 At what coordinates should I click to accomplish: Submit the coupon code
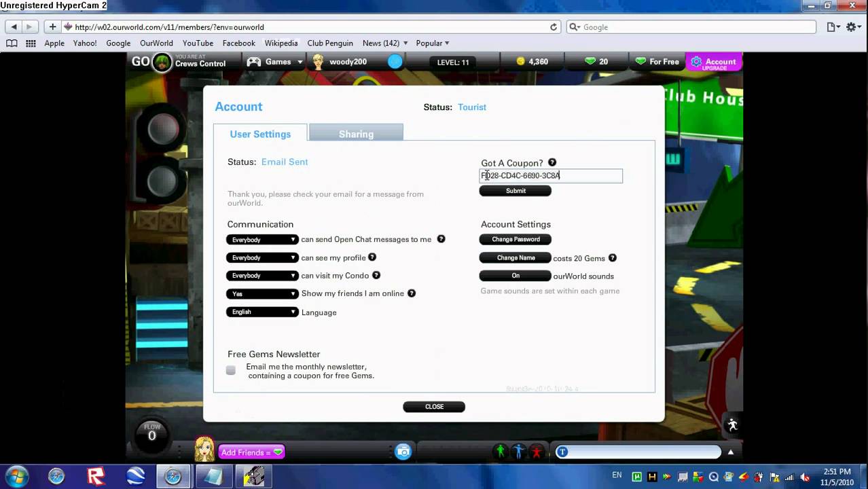(516, 191)
